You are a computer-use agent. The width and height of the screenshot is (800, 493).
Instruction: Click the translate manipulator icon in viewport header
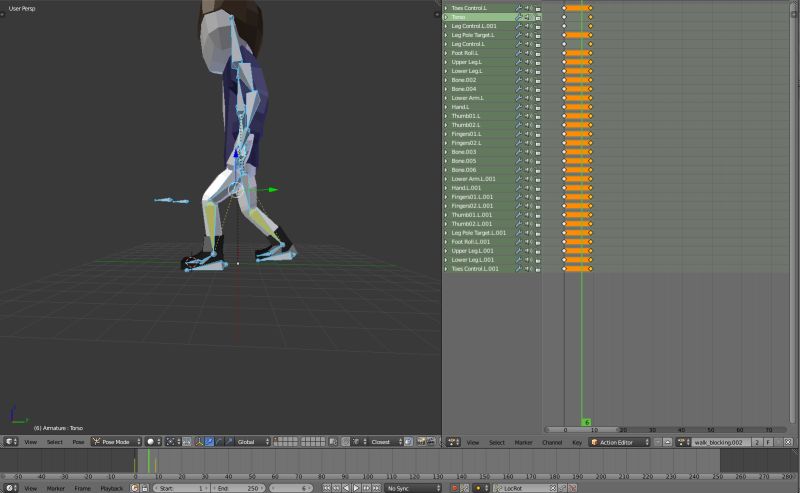point(209,442)
